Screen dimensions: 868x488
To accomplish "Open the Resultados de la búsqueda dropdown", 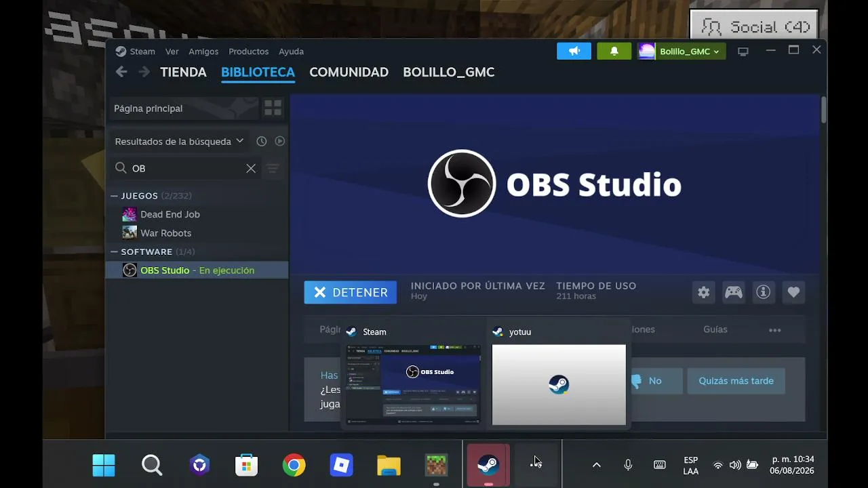I will pyautogui.click(x=179, y=141).
